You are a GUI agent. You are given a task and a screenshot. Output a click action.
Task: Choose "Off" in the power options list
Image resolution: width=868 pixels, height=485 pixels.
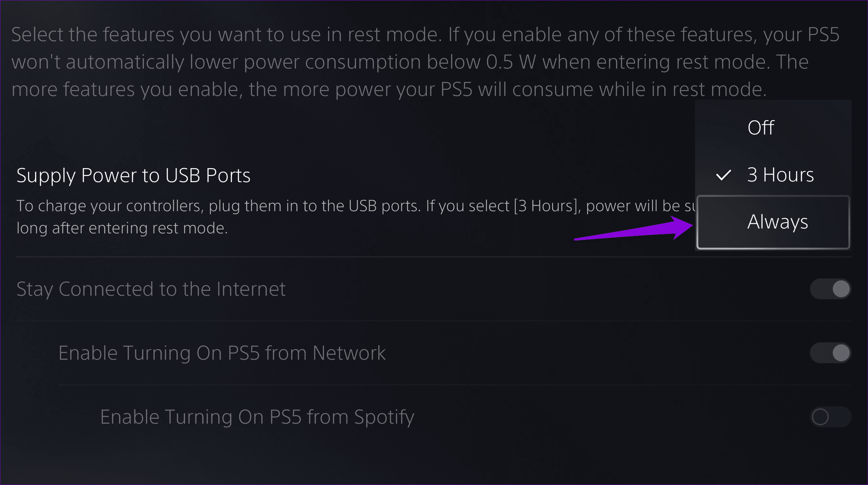click(x=761, y=127)
